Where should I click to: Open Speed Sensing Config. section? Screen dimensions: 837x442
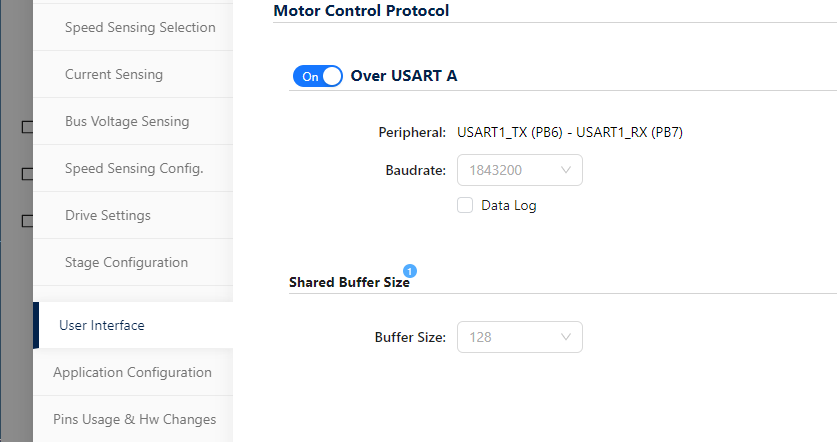(134, 168)
